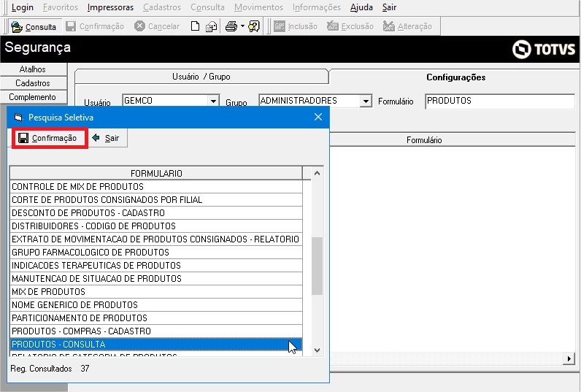Click Sair in the menu bar
Image resolution: width=581 pixels, height=392 pixels.
[x=389, y=7]
